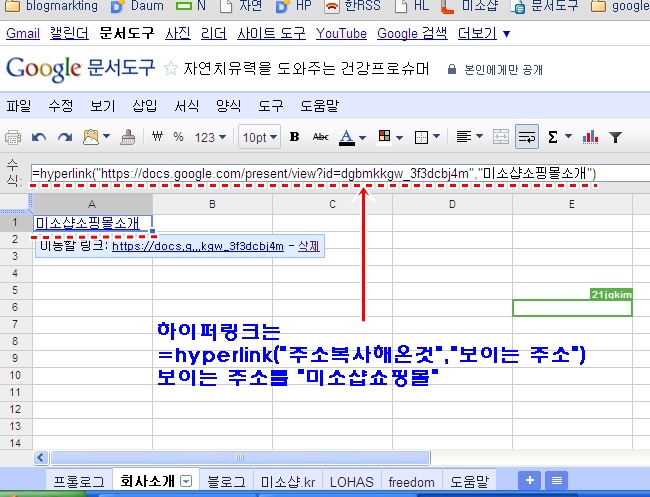This screenshot has width=650, height=497.
Task: Click the print icon in toolbar
Action: tap(13, 137)
